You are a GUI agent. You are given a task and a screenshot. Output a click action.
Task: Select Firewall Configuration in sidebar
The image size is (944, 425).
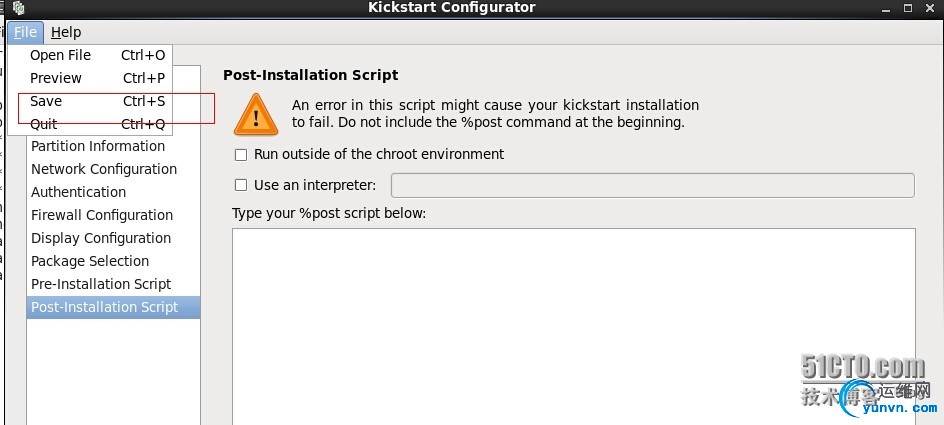click(x=102, y=215)
